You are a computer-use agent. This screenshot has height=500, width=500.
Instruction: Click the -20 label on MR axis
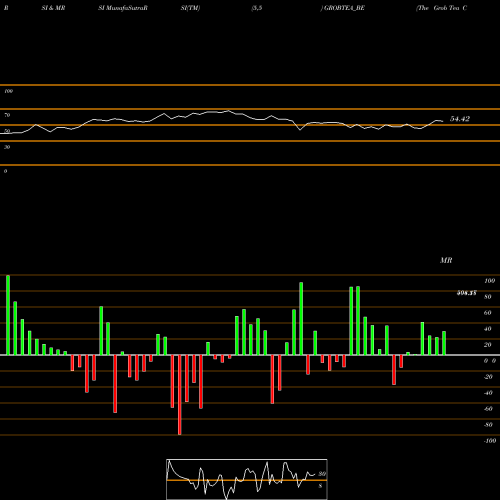point(488,377)
